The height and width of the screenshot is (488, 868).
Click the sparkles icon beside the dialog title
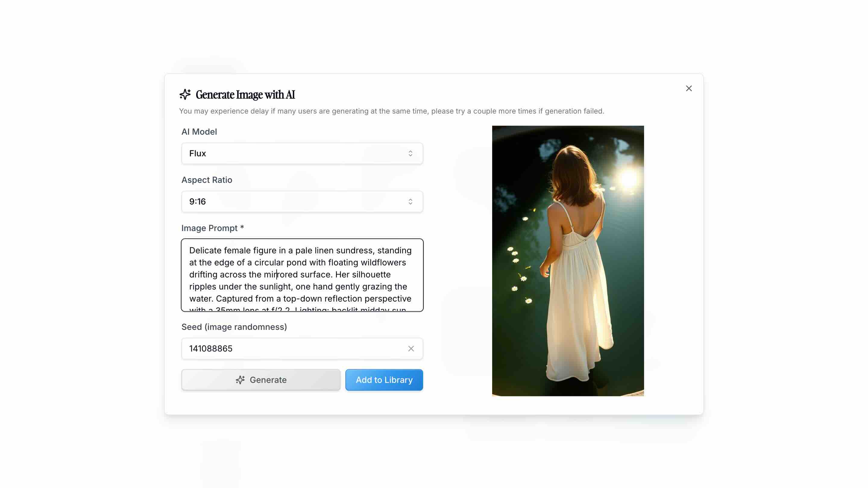click(185, 95)
